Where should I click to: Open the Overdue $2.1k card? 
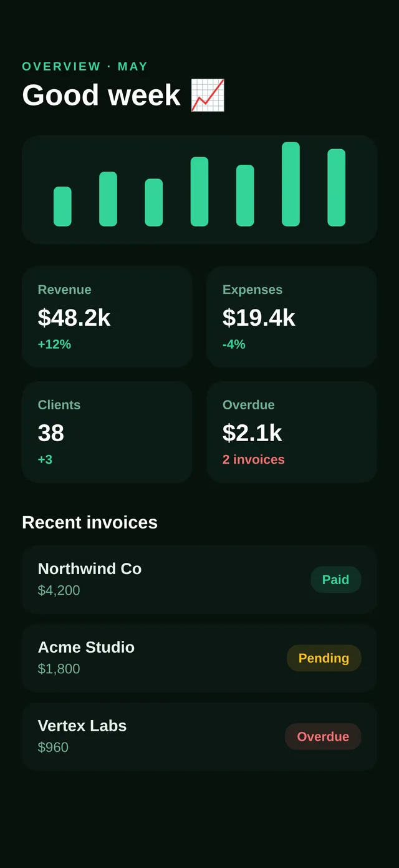[292, 432]
